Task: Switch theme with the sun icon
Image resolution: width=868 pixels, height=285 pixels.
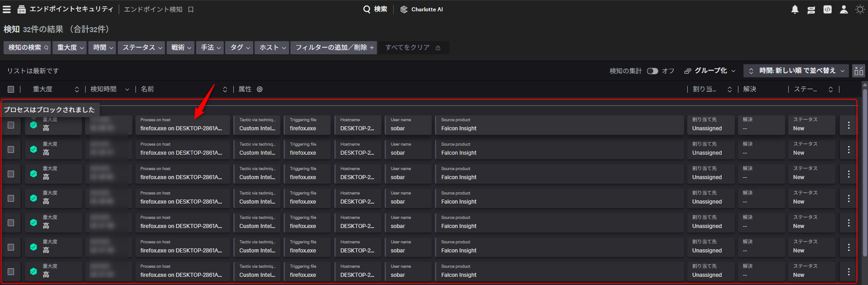Action: click(860, 9)
